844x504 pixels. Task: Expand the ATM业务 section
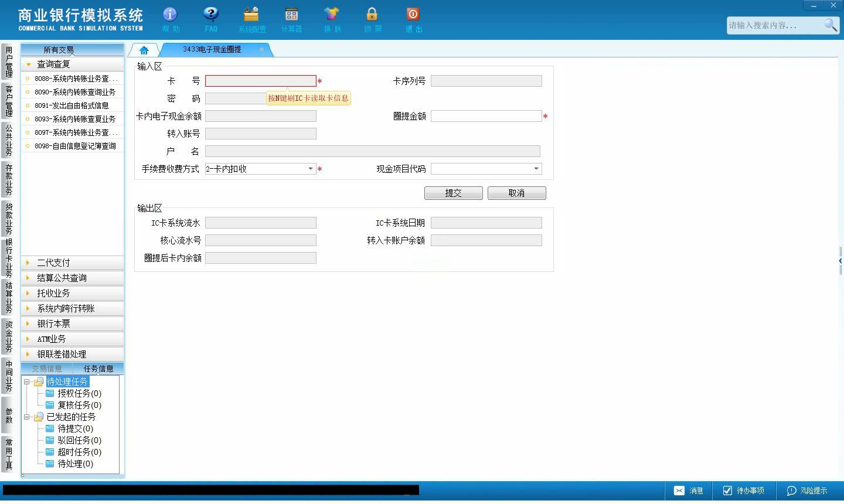(x=73, y=339)
